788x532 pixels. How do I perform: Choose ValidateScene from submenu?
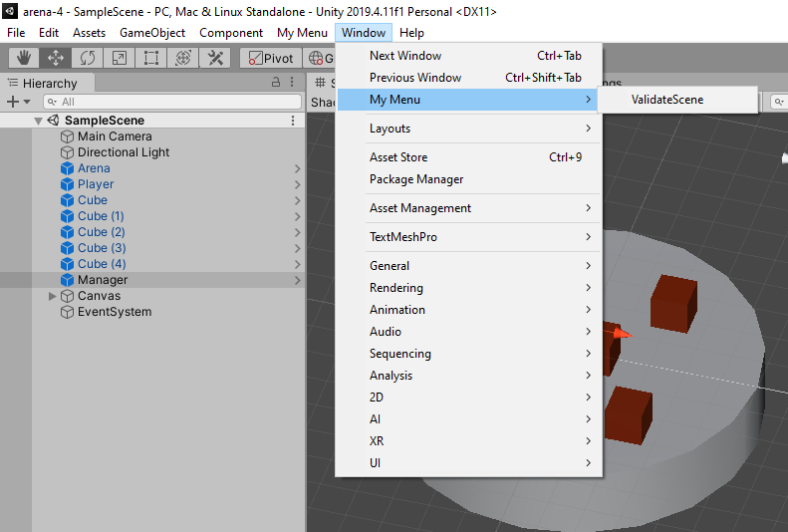677,100
